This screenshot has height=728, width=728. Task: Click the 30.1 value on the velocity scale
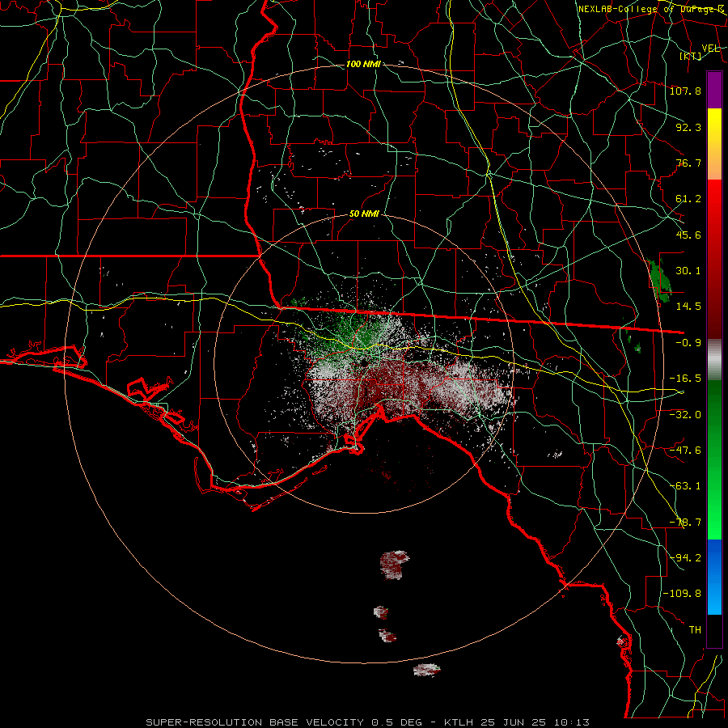688,270
